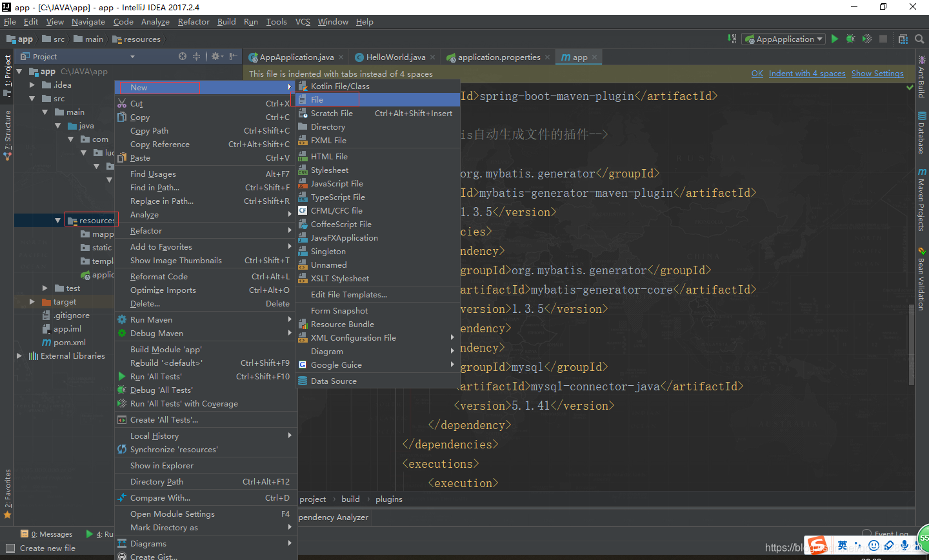Screen dimensions: 929x560
Task: Expand the .idea folder node
Action: 32,85
